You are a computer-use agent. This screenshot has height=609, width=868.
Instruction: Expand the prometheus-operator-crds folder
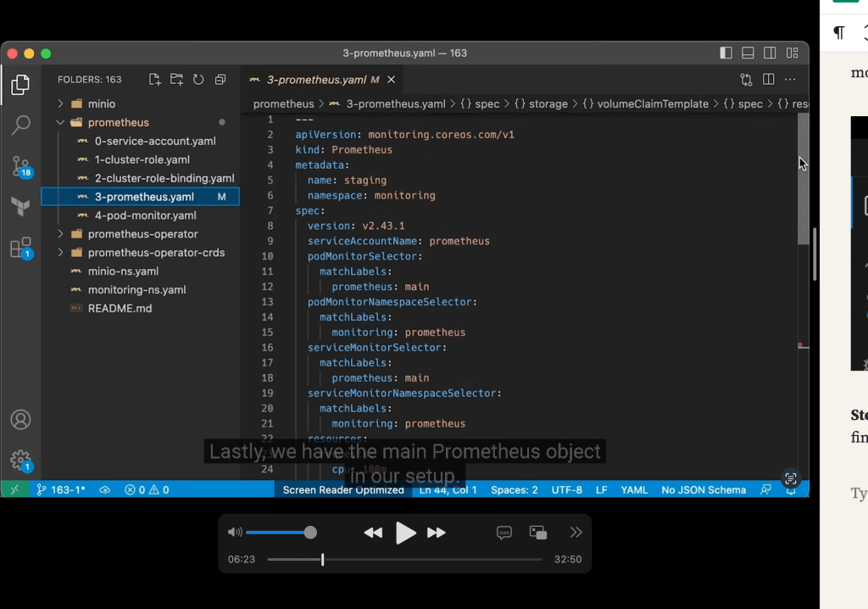pos(156,253)
